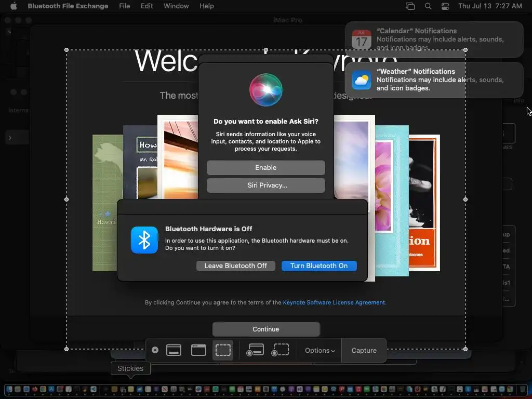Choose Turn Bluetooth On
This screenshot has height=399, width=532.
coord(319,265)
